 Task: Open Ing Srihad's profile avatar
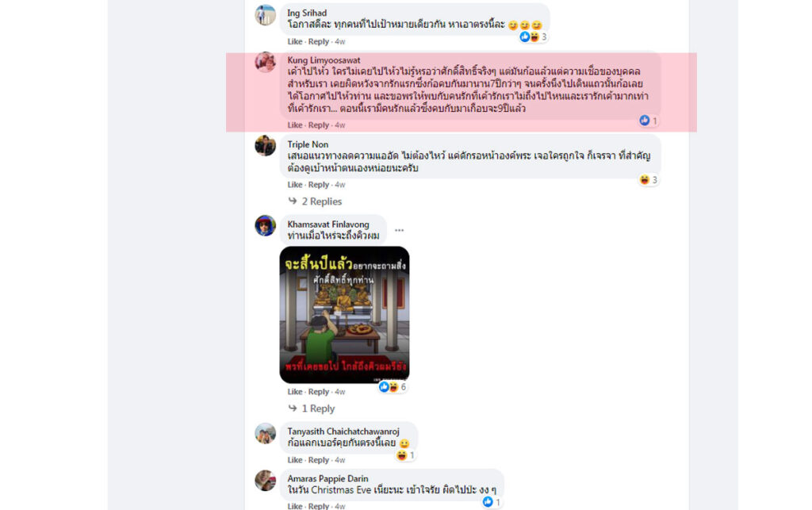pyautogui.click(x=265, y=15)
